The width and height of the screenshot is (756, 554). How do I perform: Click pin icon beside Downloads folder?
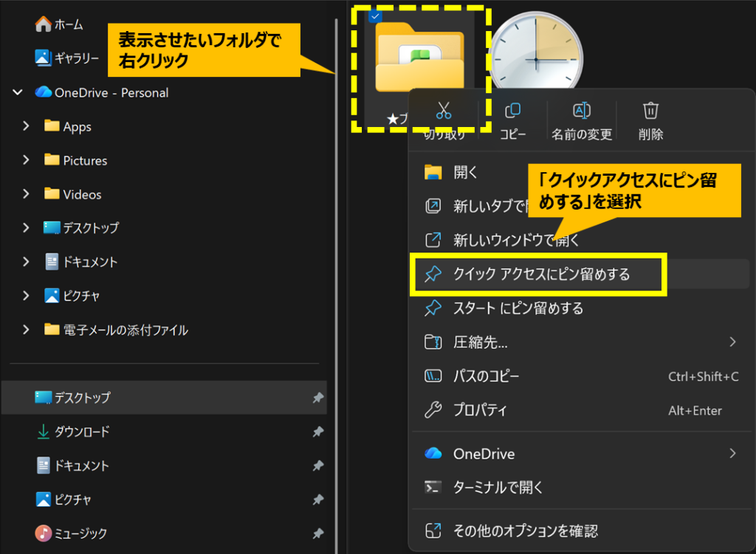coord(317,432)
